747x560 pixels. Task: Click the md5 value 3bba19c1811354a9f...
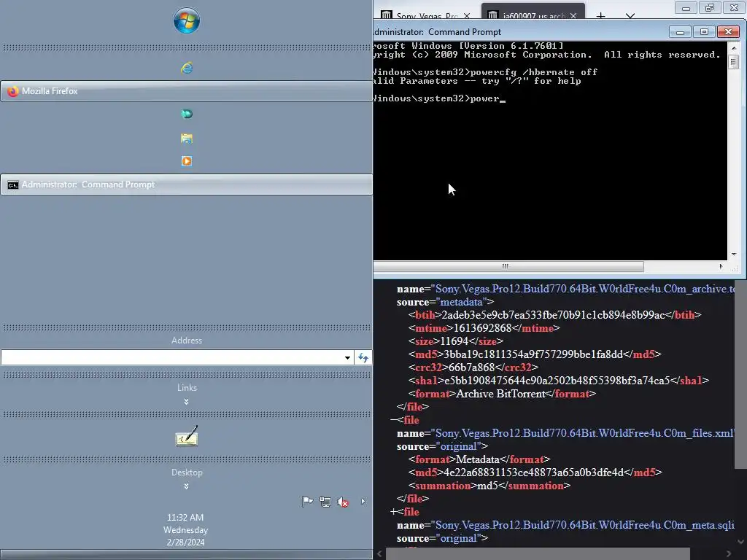coord(533,354)
